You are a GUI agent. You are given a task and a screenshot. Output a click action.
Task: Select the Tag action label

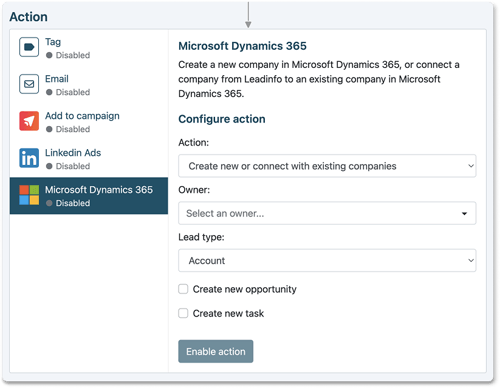point(53,42)
